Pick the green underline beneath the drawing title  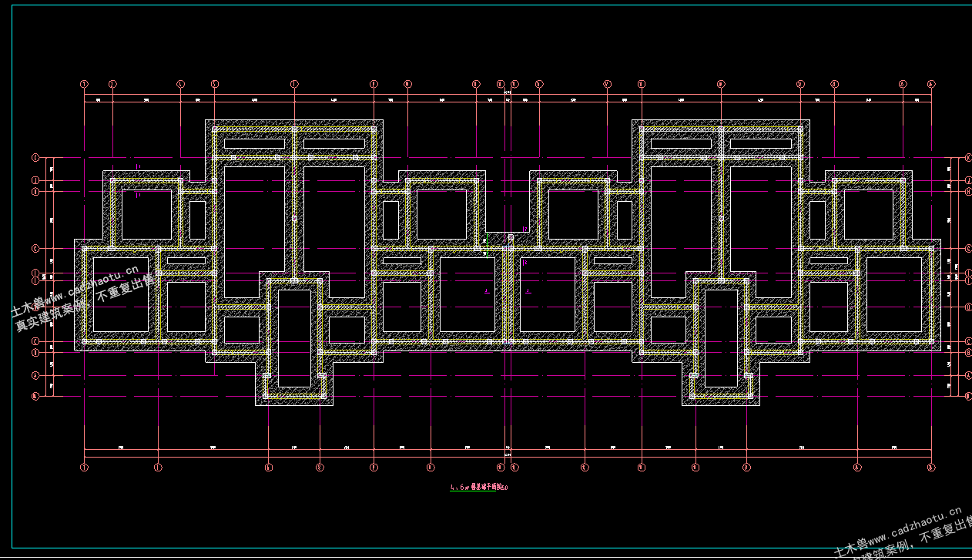click(473, 491)
